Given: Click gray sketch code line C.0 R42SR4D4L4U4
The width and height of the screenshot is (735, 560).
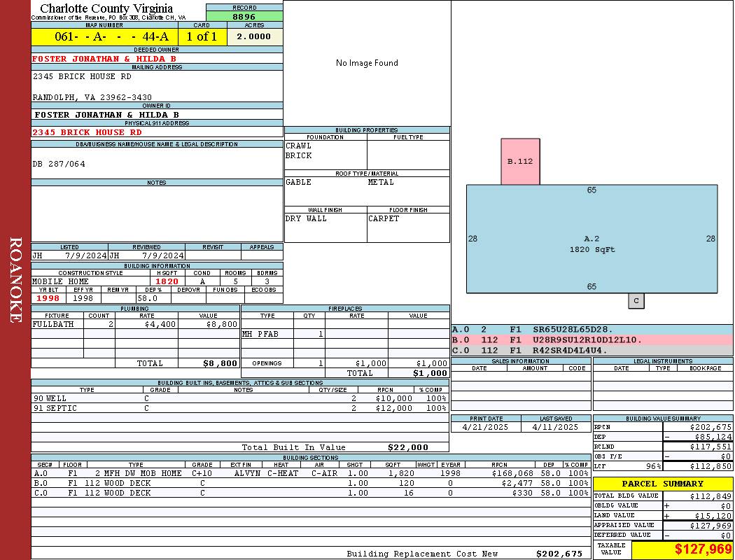Looking at the screenshot, I should coord(592,350).
